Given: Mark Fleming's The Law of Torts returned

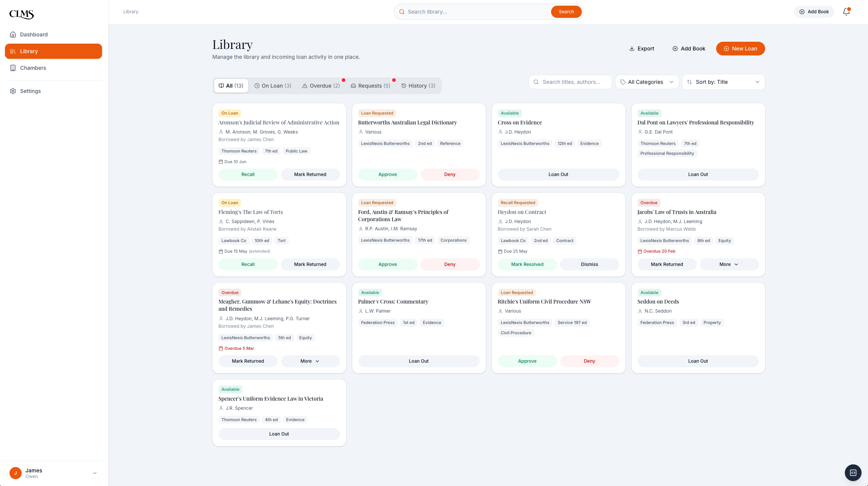Looking at the screenshot, I should tap(310, 264).
